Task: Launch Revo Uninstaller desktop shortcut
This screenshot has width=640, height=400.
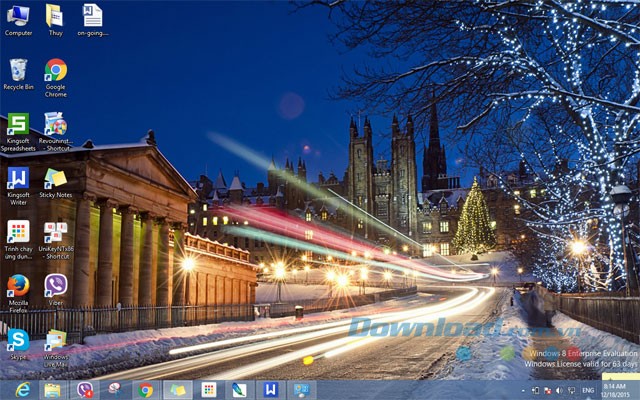Action: click(55, 124)
